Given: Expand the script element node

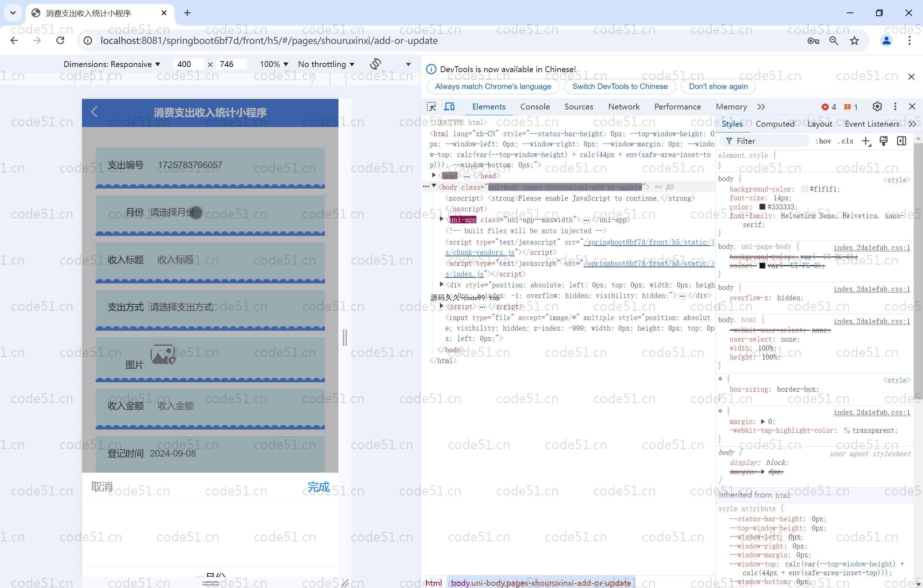Looking at the screenshot, I should [442, 306].
